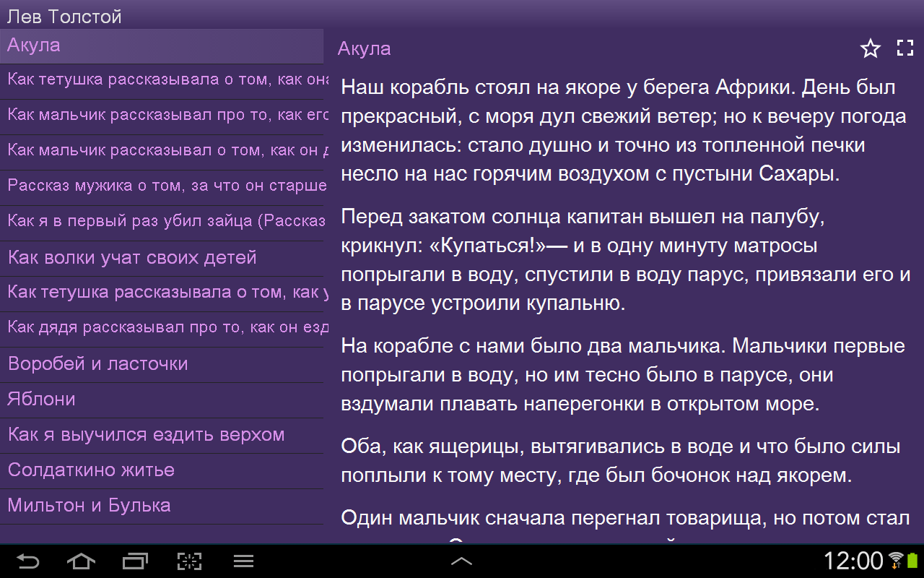Image resolution: width=924 pixels, height=578 pixels.
Task: Tap the 12:00 clock
Action: tap(853, 561)
